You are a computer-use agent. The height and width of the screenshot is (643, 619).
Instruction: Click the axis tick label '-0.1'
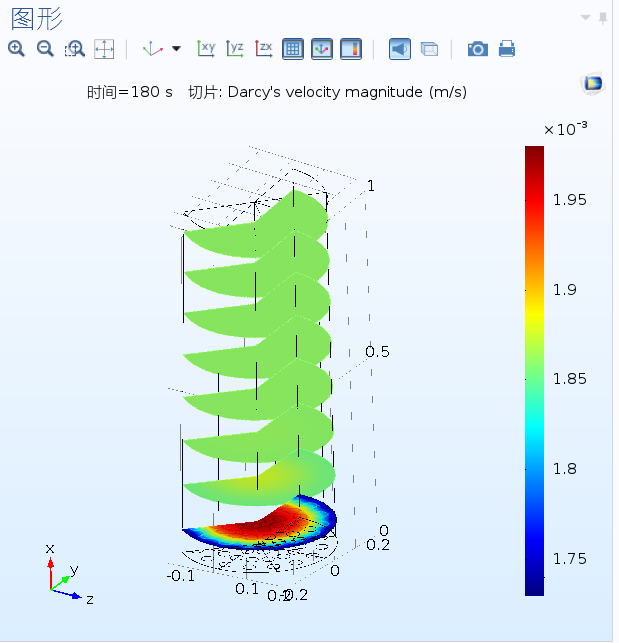[181, 576]
